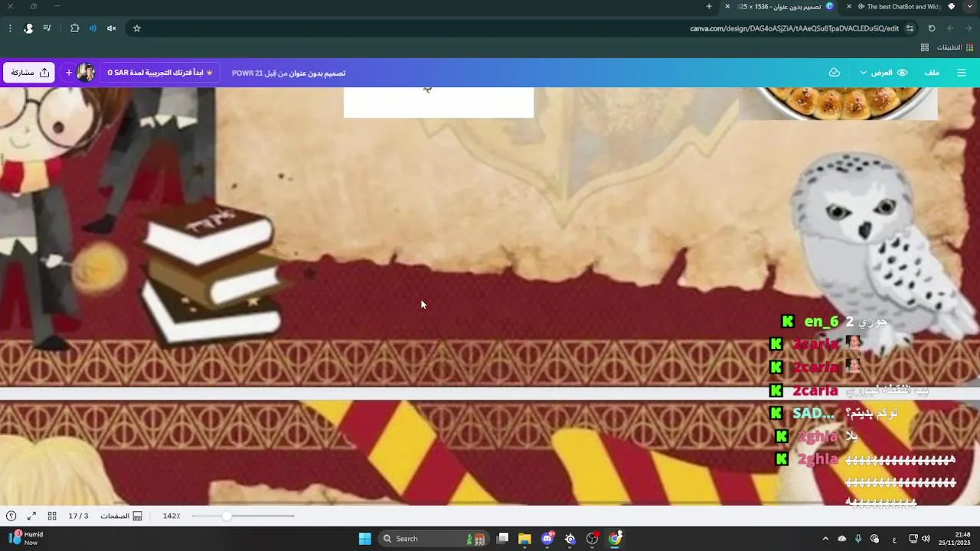Open the التطبيقات apps bookmark
Viewport: 980px width, 551px height.
(x=955, y=47)
